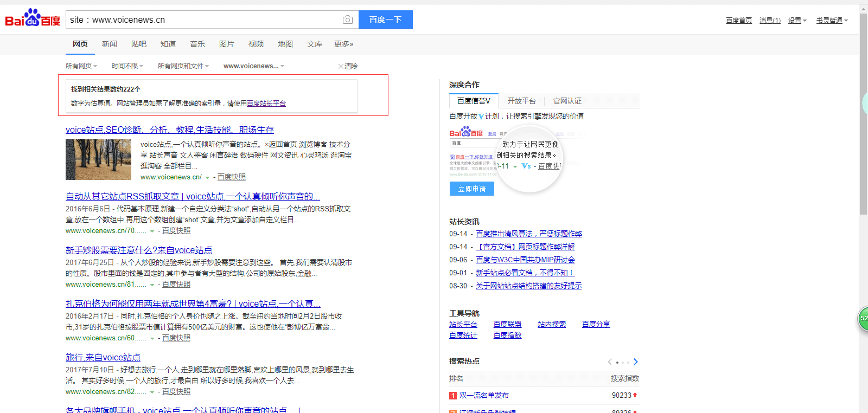
Task: Select 百度信誉V cooperation tab
Action: click(x=474, y=101)
